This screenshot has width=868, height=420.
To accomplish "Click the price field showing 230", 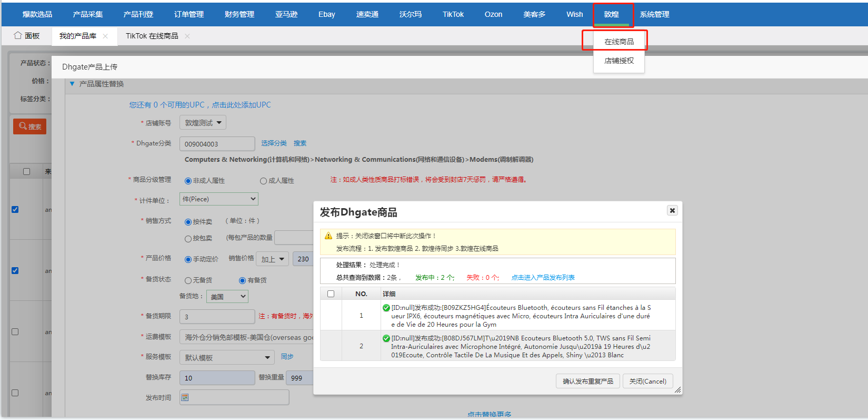I will (x=303, y=259).
